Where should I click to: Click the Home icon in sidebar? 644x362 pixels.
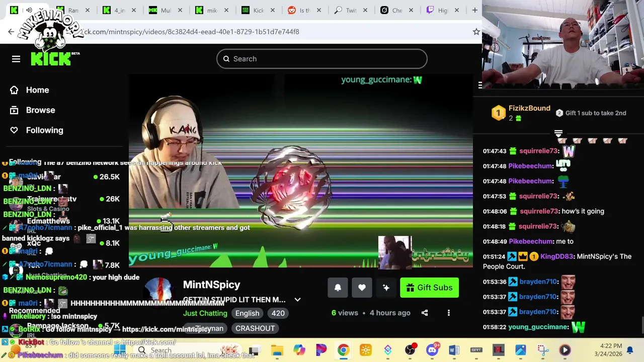(x=14, y=90)
